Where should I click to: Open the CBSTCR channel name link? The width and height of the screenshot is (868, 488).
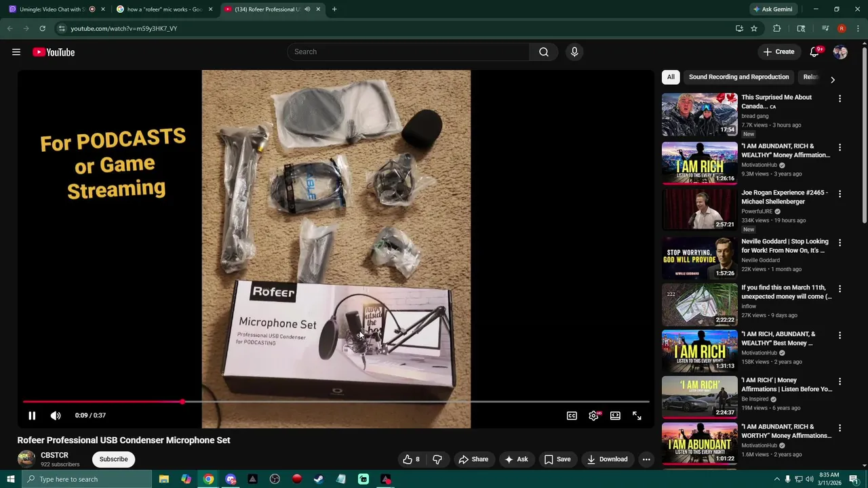pos(54,455)
